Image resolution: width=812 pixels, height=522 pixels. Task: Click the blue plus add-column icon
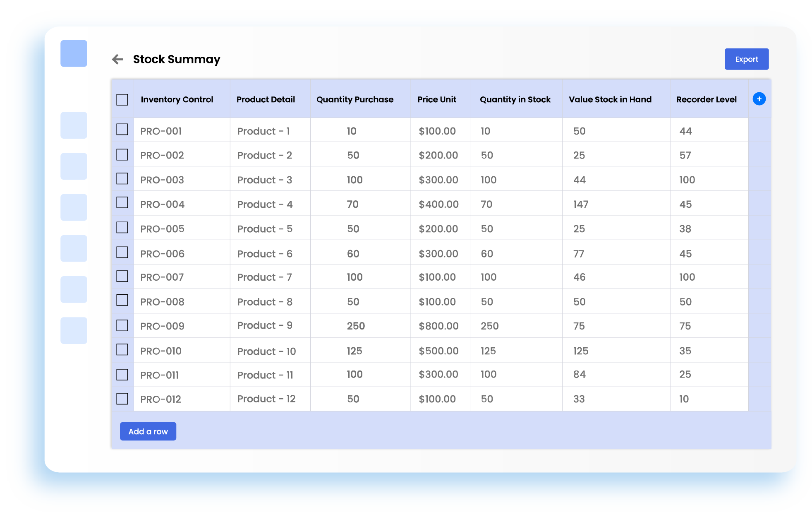click(x=759, y=99)
